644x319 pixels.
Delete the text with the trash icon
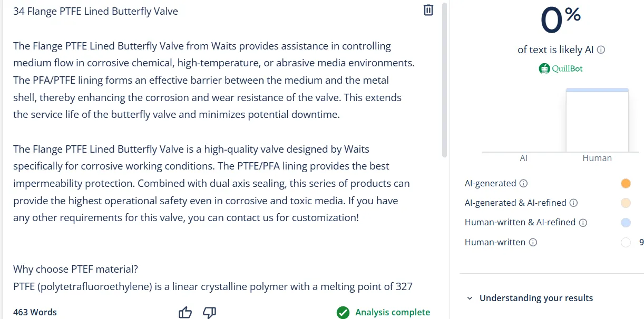coord(428,10)
